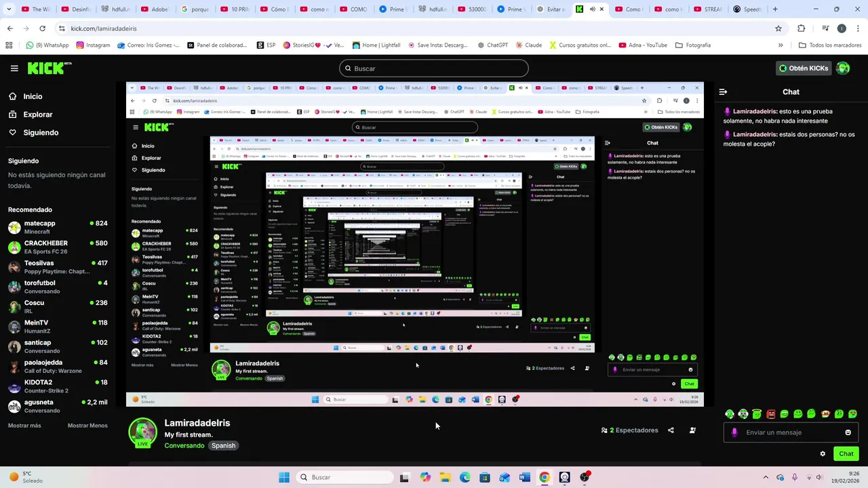Click the Kick logo in main header
Viewport: 868px width, 488px height.
(49, 68)
